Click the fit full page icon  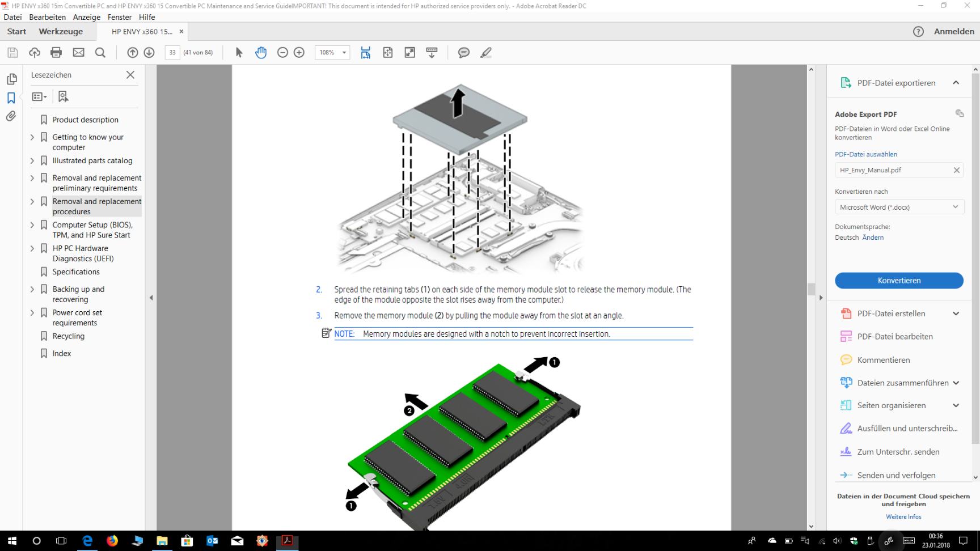388,53
